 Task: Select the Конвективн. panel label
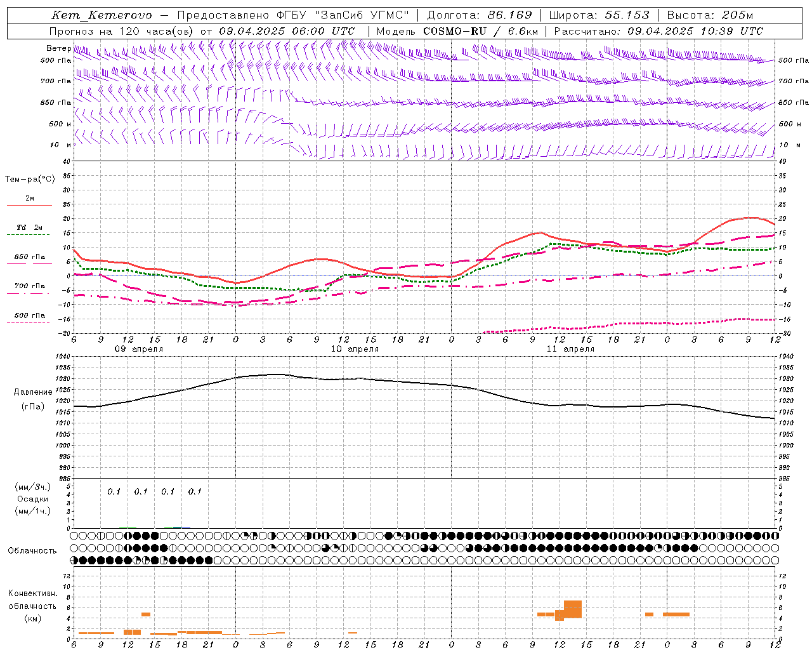32,594
